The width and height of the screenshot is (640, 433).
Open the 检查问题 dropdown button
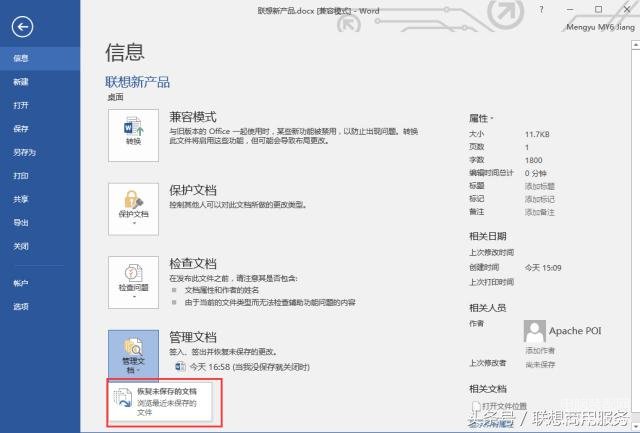(133, 282)
